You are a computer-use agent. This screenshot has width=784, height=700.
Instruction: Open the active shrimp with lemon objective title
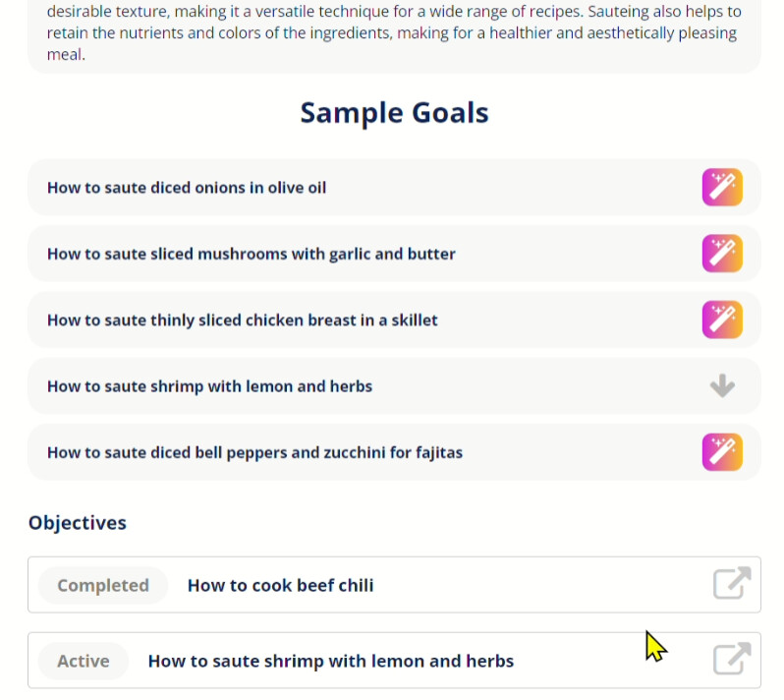point(331,661)
